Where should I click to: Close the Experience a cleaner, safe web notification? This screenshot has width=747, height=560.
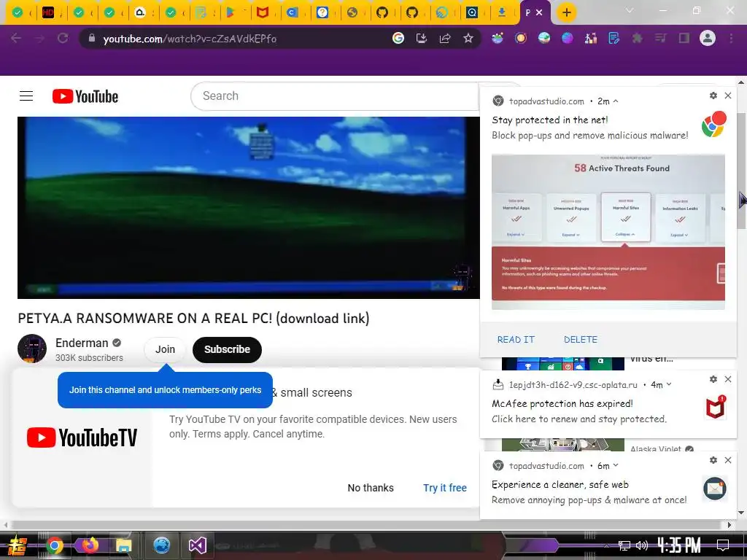[728, 461]
